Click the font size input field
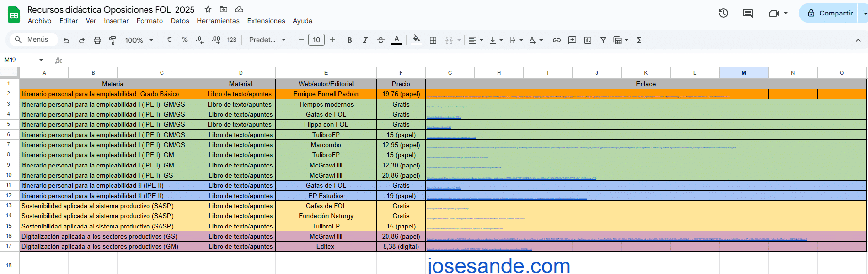Image resolution: width=868 pixels, height=274 pixels. point(317,40)
